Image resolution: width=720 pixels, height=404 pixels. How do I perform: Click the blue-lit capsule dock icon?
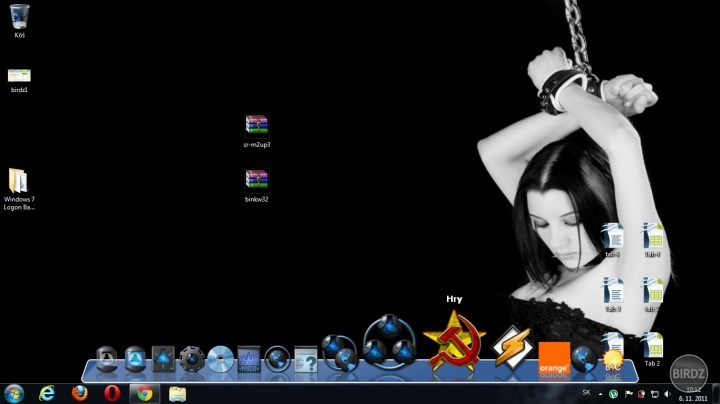pos(135,359)
